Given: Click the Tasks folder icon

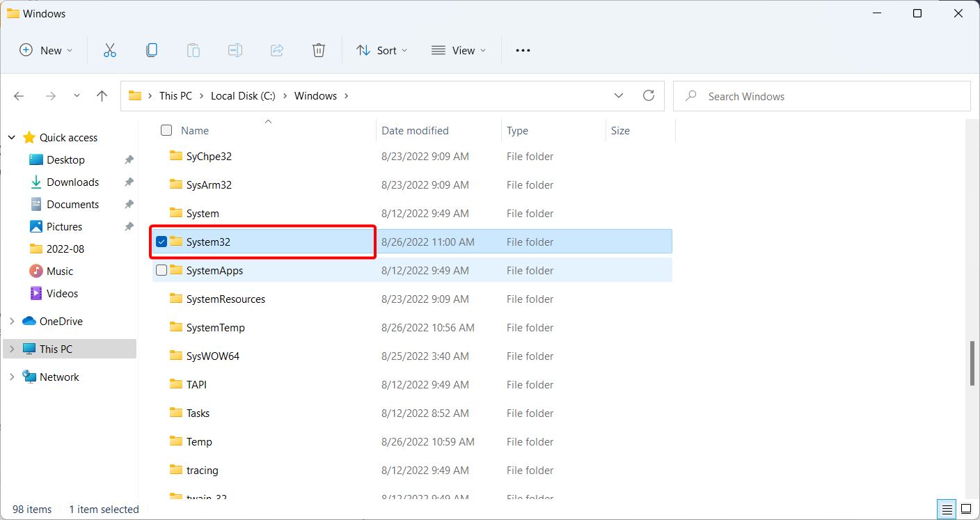Looking at the screenshot, I should tap(176, 413).
